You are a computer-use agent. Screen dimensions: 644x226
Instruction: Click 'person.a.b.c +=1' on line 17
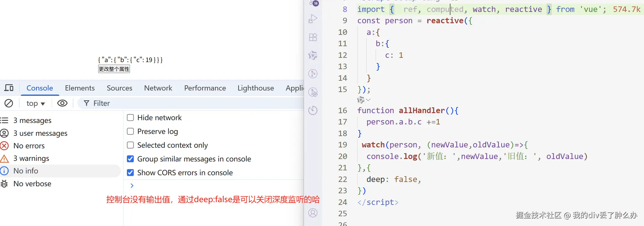pos(403,122)
